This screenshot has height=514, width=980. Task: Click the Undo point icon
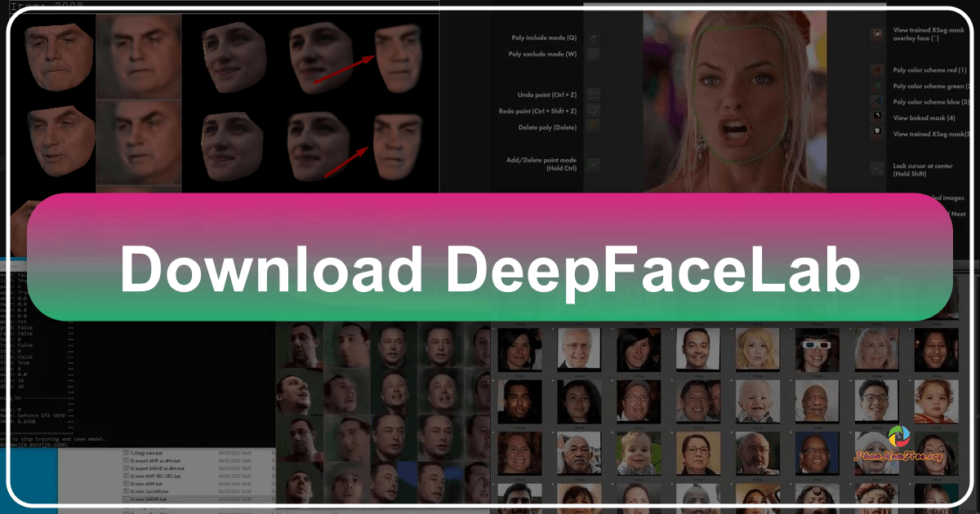(592, 94)
